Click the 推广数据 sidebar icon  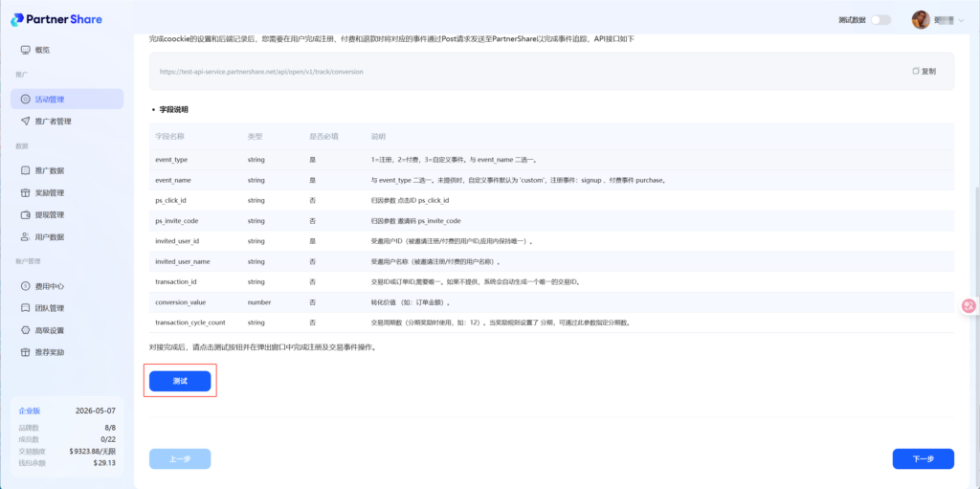(25, 170)
